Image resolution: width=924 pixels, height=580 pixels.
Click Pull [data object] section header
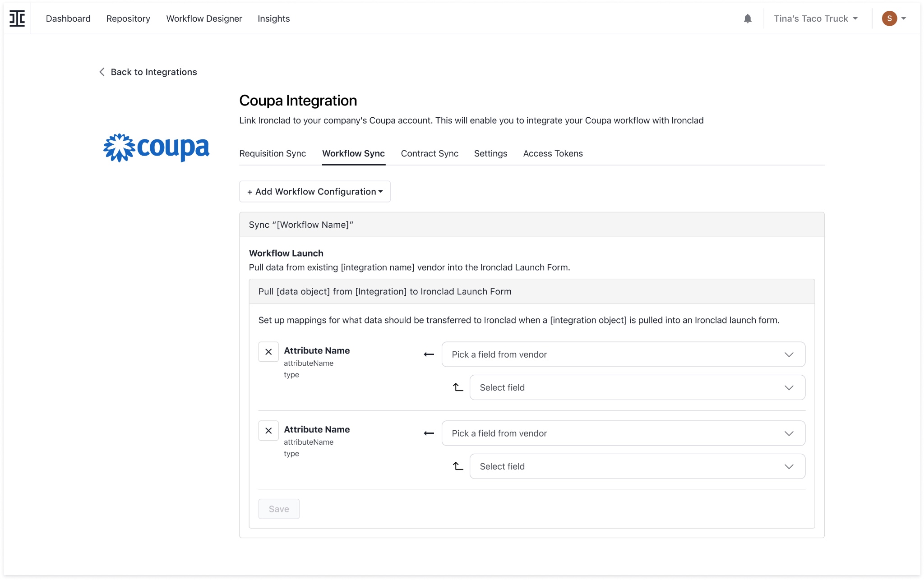click(531, 291)
